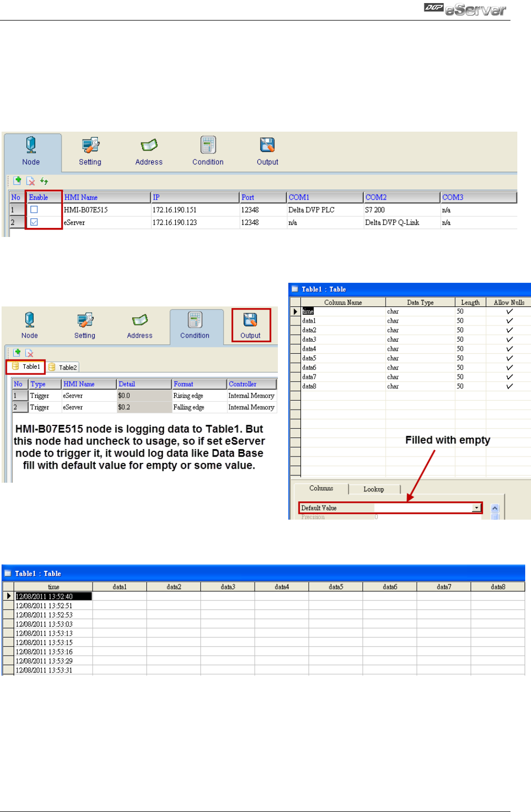The image size is (531, 812).
Task: Click the add node icon above the HMI list
Action: point(17,181)
